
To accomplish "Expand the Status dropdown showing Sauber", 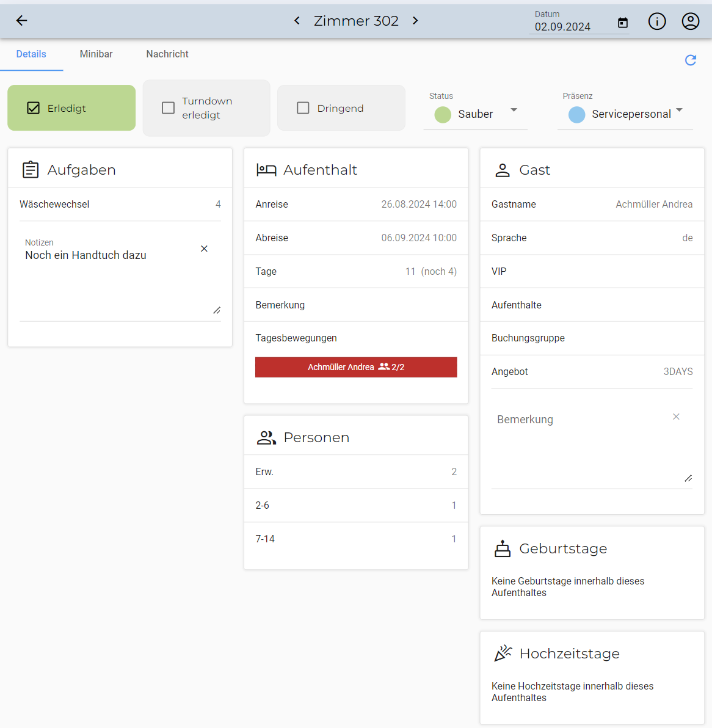I will [514, 111].
